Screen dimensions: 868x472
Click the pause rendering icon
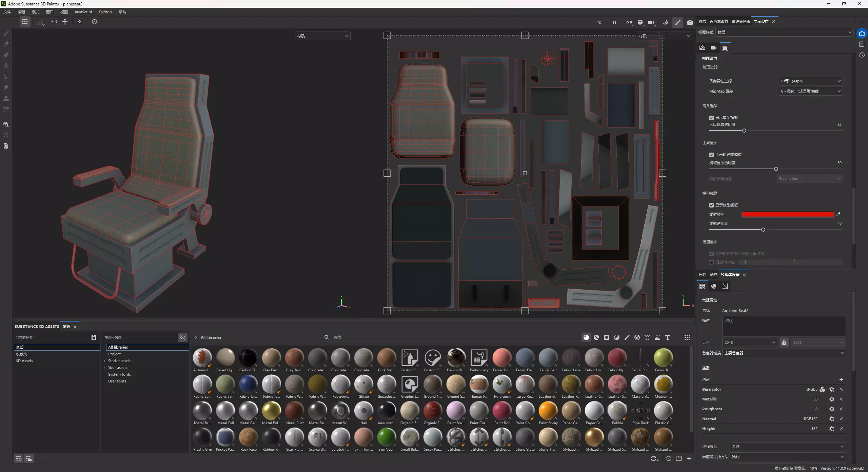[614, 22]
